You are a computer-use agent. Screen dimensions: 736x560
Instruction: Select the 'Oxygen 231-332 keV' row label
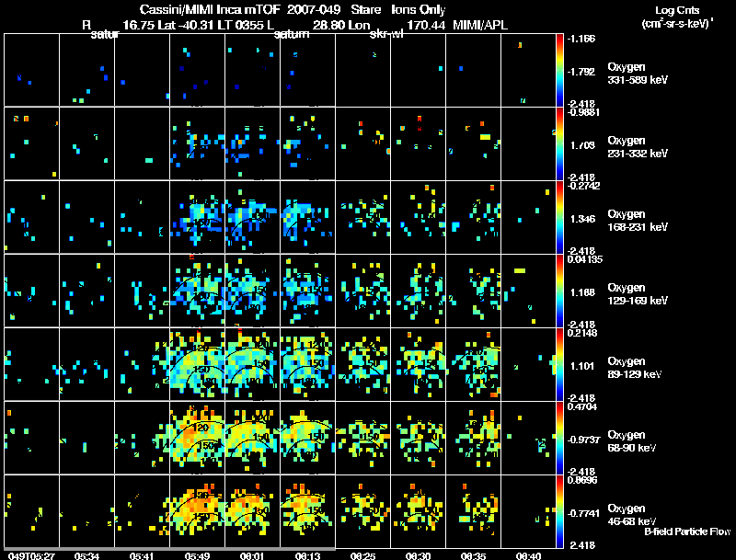[638, 147]
